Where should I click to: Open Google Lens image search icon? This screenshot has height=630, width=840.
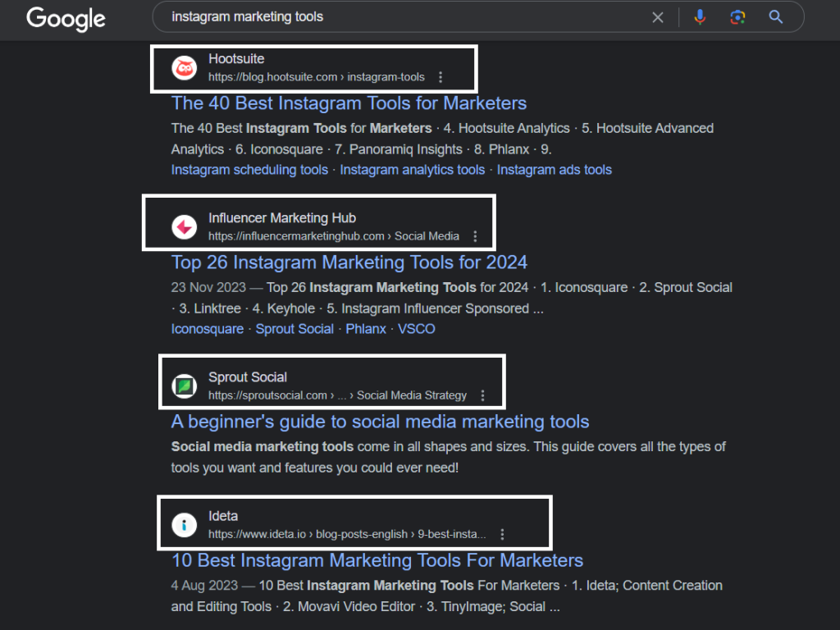coord(737,17)
